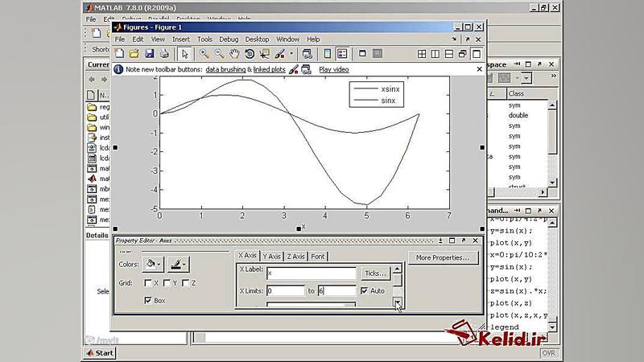644x362 pixels.
Task: Select the Brush data tool
Action: (x=279, y=54)
